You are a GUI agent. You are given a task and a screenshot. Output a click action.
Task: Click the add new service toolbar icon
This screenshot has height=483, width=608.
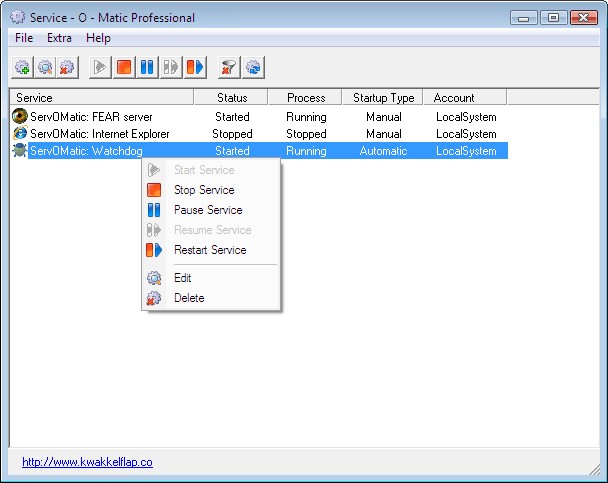pyautogui.click(x=22, y=67)
